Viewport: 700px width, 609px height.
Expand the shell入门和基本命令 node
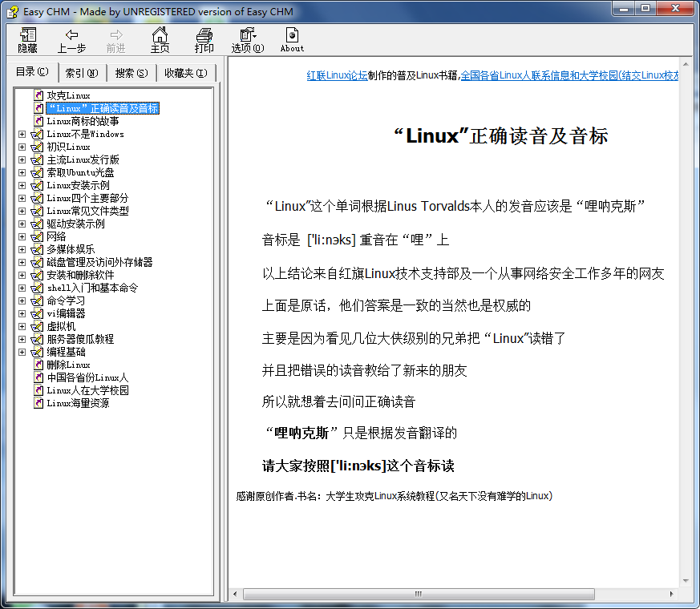tap(22, 288)
